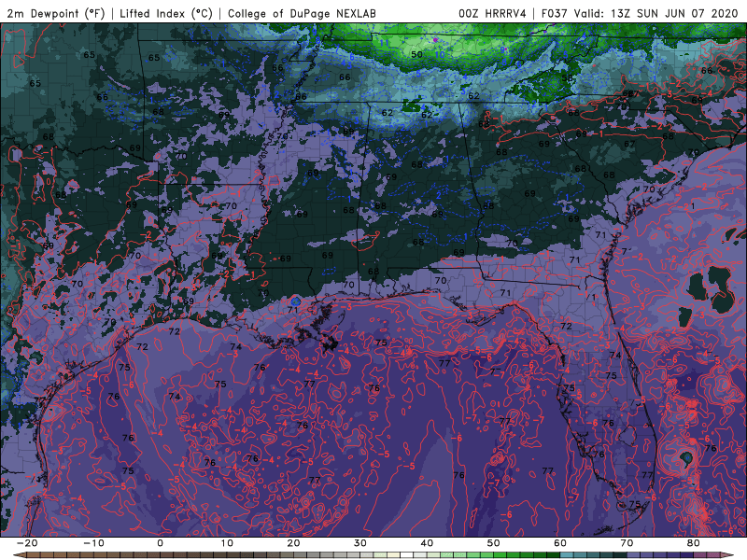Click "F037 Valid: 13Z SUN JUN 07 2020"
Viewport: 747px width, 560px height.
(x=640, y=13)
